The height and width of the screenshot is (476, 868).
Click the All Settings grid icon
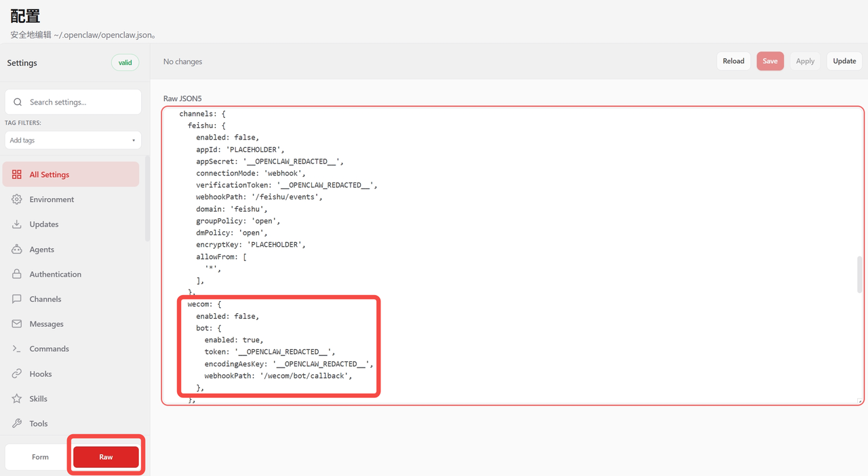pyautogui.click(x=17, y=174)
